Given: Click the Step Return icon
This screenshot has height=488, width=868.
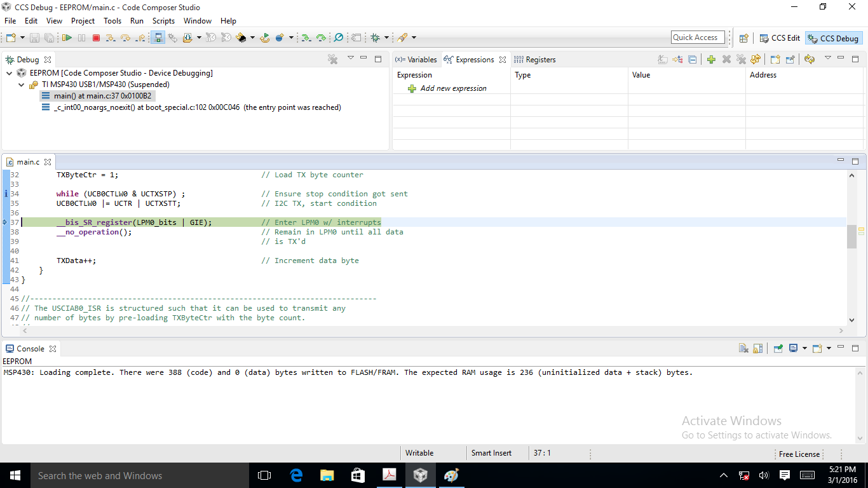Looking at the screenshot, I should coord(140,38).
